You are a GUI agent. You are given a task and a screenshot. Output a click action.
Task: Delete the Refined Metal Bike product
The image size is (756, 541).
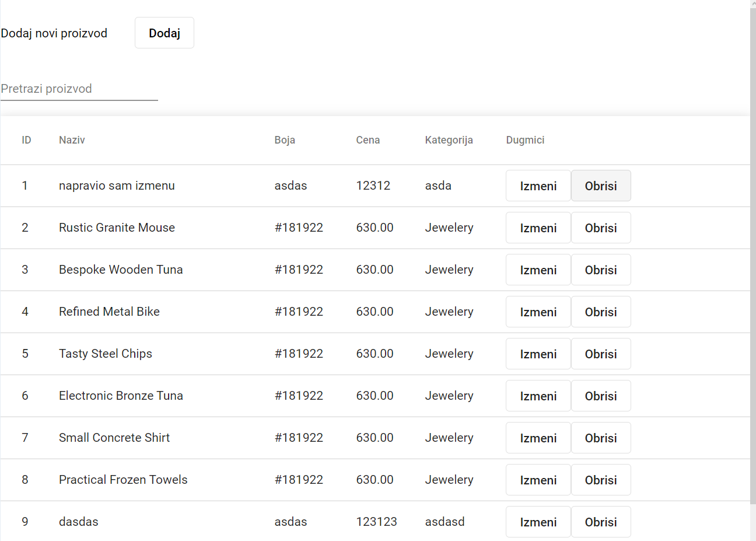[601, 312]
